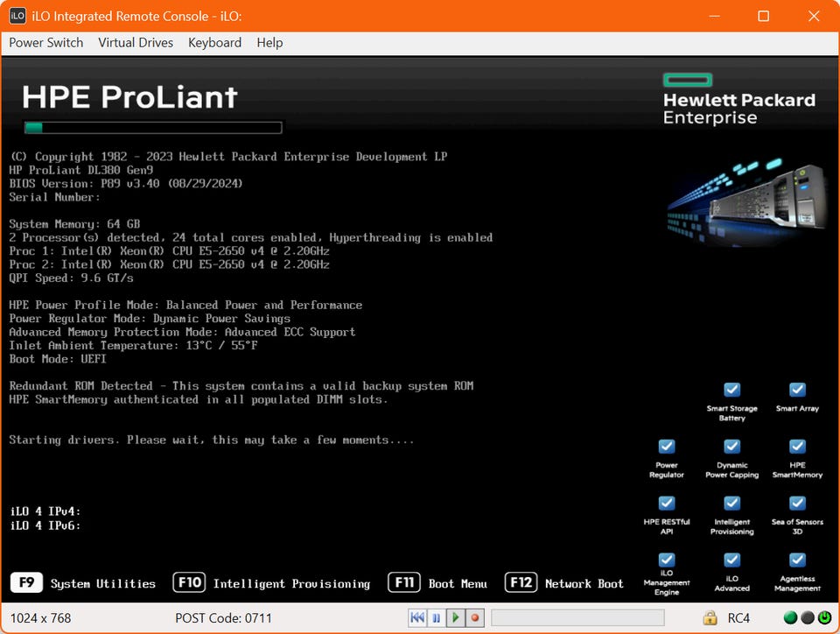Screen dimensions: 840x634
Task: Click the Proc 1 Xeon E5-2650 line
Action: [169, 250]
